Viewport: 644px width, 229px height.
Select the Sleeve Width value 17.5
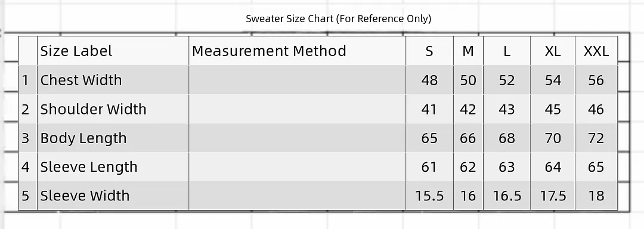click(x=553, y=196)
